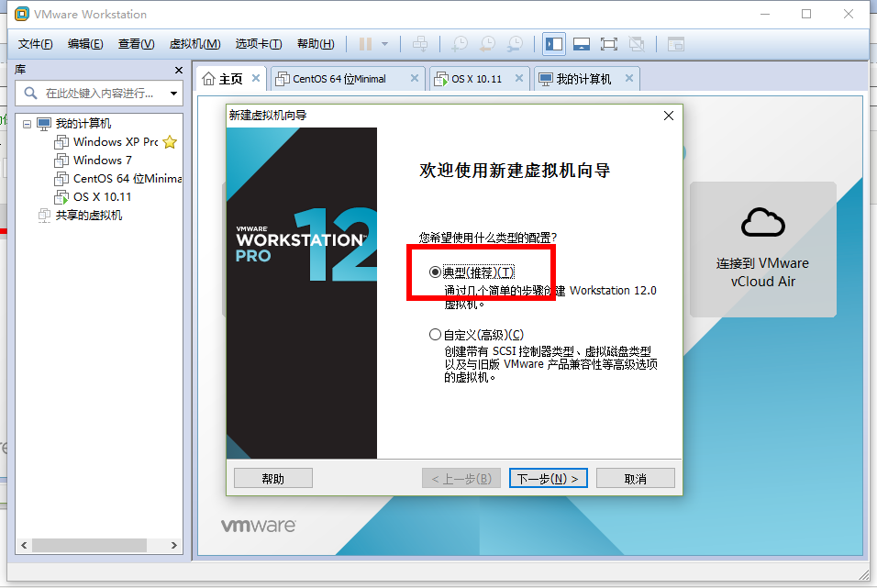
Task: Open the 选项卡(T) menu
Action: click(x=259, y=44)
